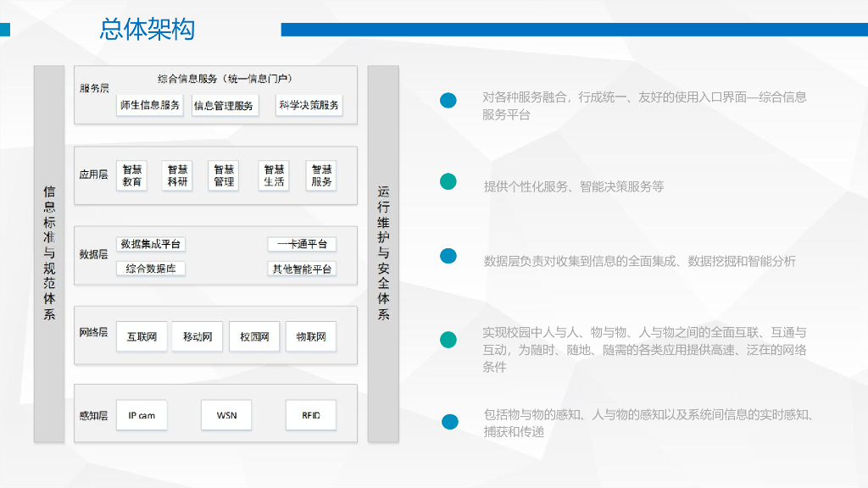Image resolution: width=868 pixels, height=488 pixels.
Task: Select the RFID box
Action: [313, 415]
